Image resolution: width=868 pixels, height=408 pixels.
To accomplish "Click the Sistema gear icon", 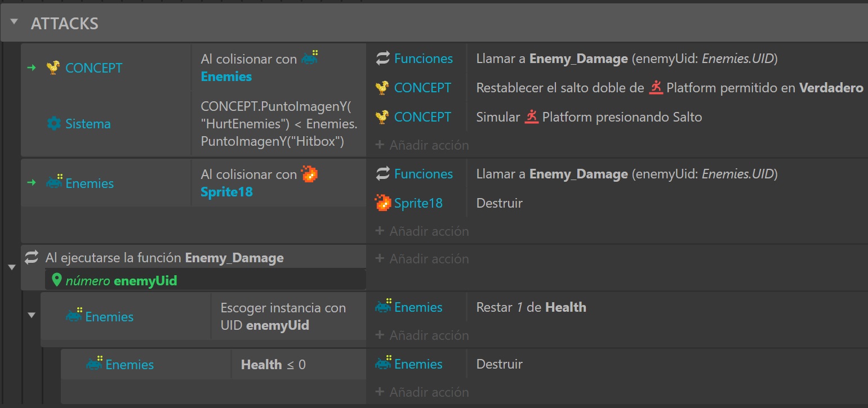I will [54, 124].
